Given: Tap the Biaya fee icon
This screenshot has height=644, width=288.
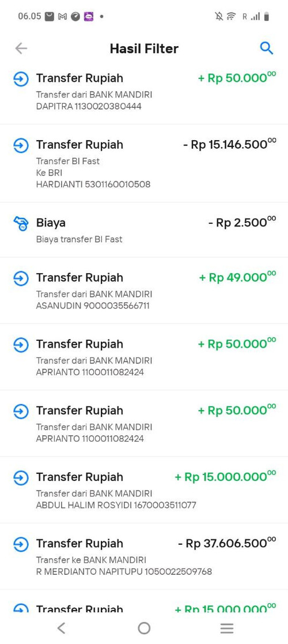Looking at the screenshot, I should (x=21, y=224).
